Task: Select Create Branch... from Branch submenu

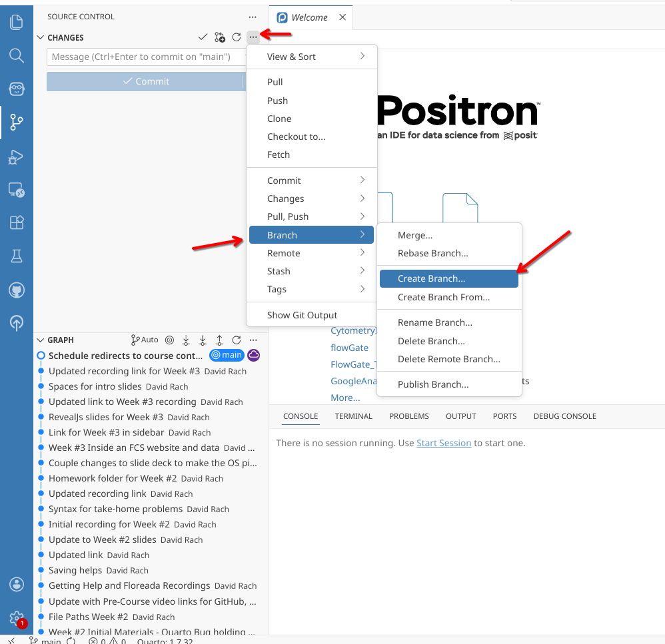Action: [448, 279]
